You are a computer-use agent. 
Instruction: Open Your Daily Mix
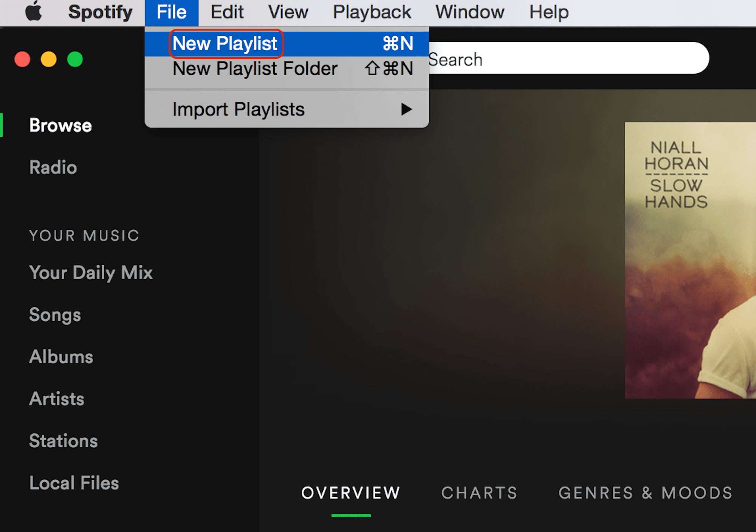pos(91,273)
